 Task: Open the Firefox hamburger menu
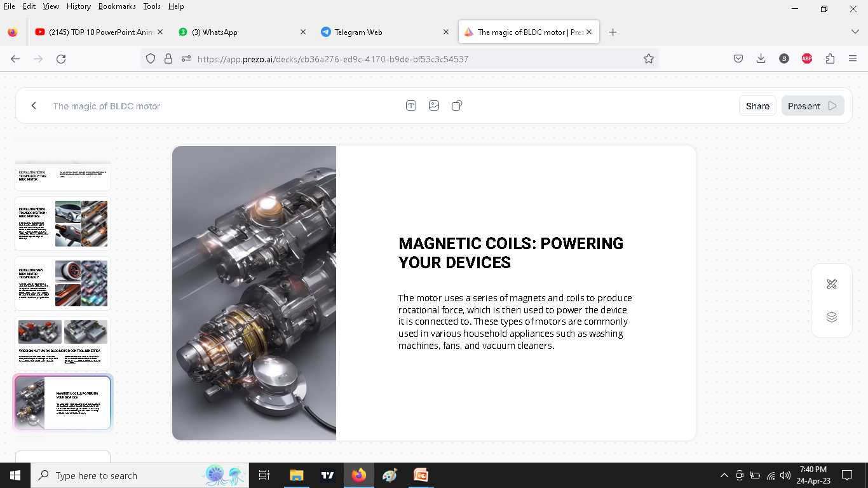pyautogui.click(x=853, y=58)
